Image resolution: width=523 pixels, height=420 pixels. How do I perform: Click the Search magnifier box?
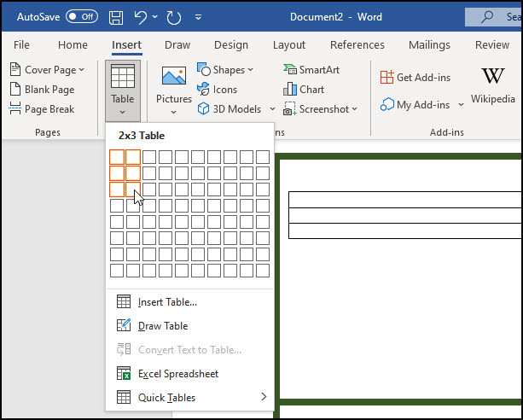coord(494,17)
